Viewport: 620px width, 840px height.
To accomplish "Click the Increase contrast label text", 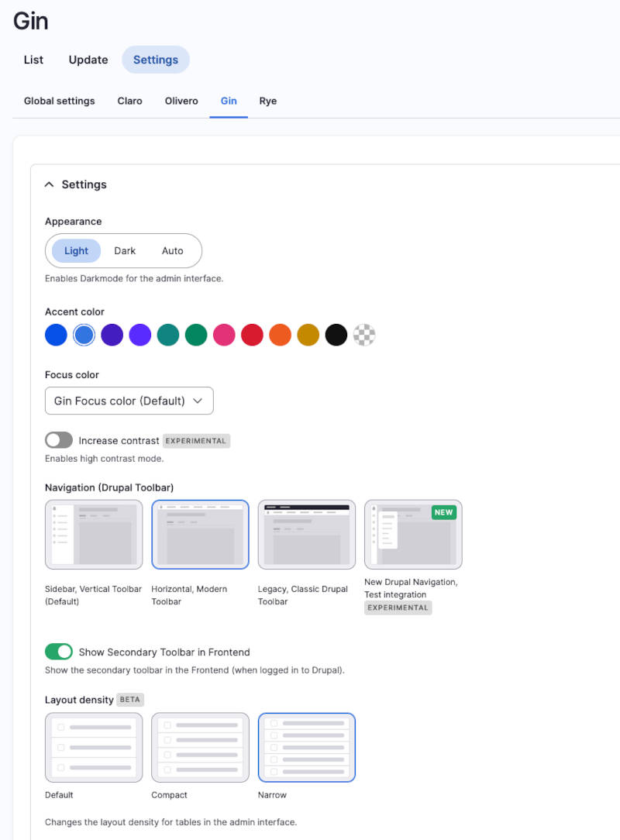I will [119, 440].
